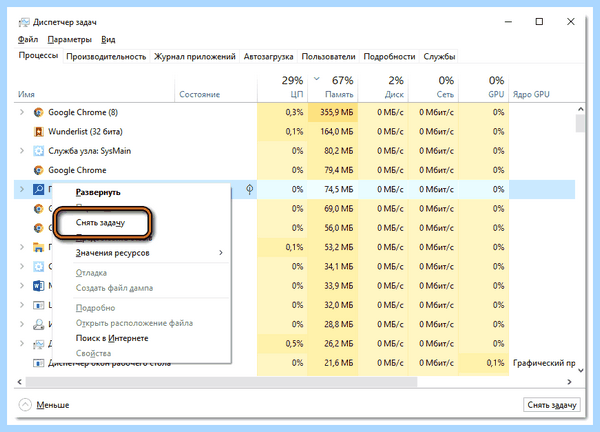Open the Файл menu
The height and width of the screenshot is (432, 600).
(28, 39)
